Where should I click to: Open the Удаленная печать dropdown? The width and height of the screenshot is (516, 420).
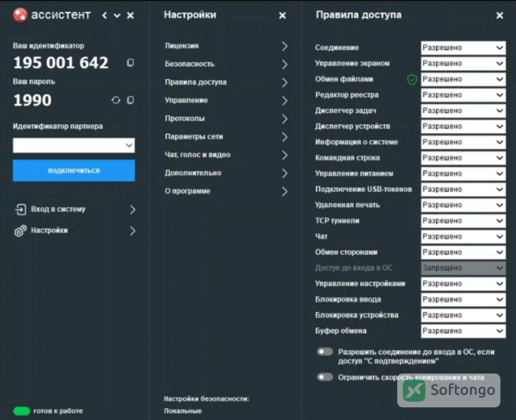(x=463, y=205)
